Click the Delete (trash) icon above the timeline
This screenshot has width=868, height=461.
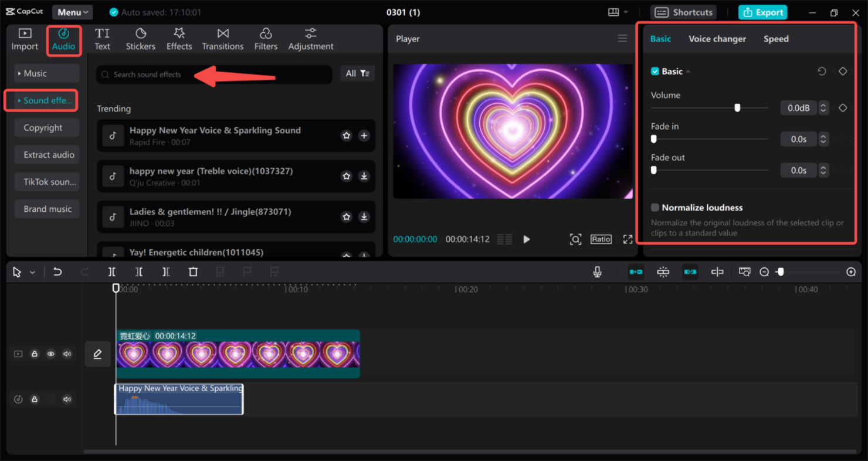point(192,272)
